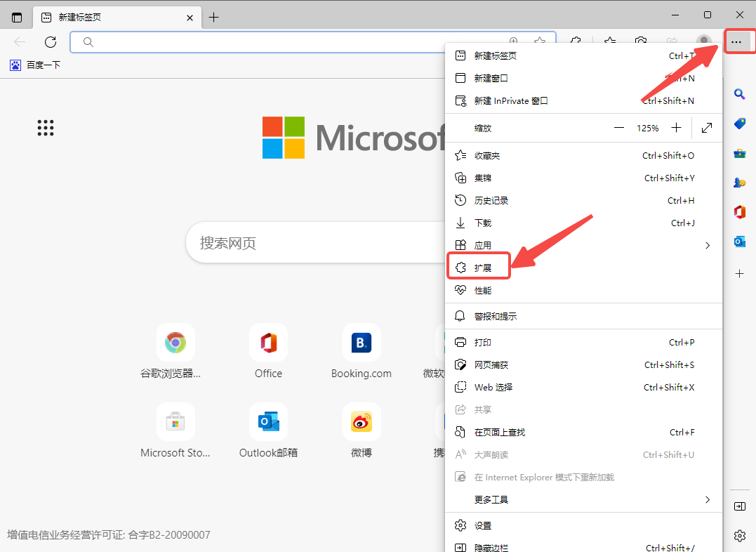Image resolution: width=756 pixels, height=552 pixels.
Task: Open the settings and more ellipsis menu
Action: pos(736,42)
